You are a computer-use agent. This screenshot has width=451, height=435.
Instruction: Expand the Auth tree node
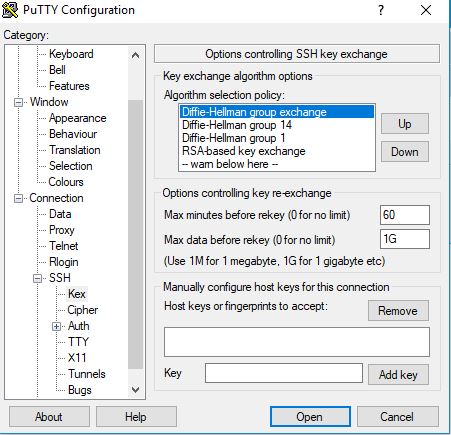coord(56,326)
